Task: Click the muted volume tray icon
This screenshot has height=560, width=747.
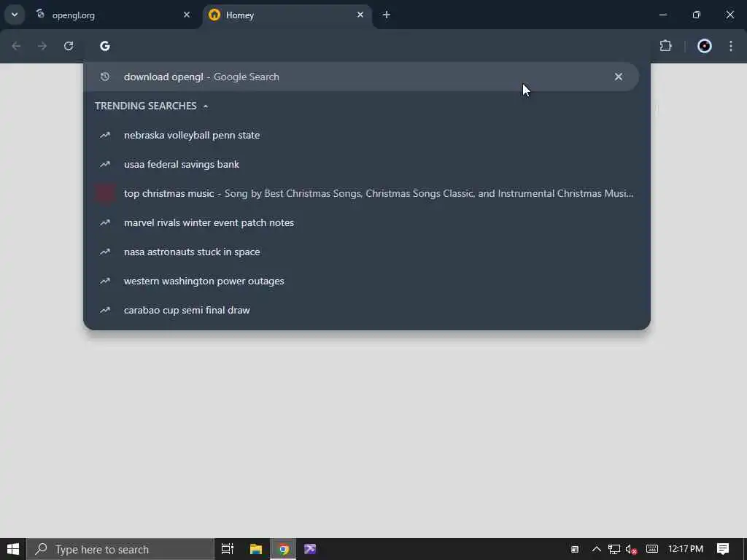Action: click(x=631, y=549)
